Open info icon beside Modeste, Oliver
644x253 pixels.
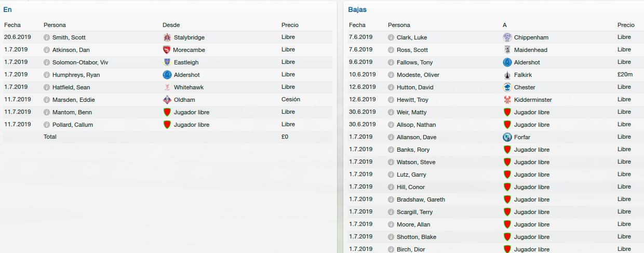click(391, 75)
